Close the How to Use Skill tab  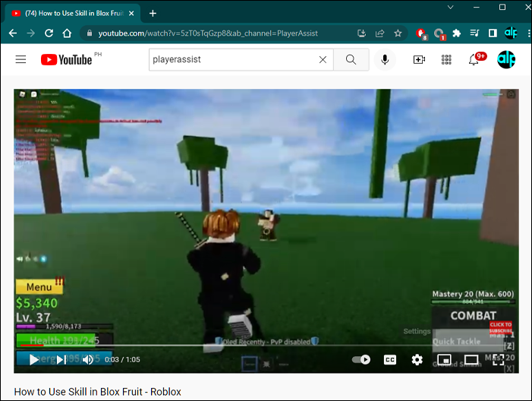click(131, 13)
